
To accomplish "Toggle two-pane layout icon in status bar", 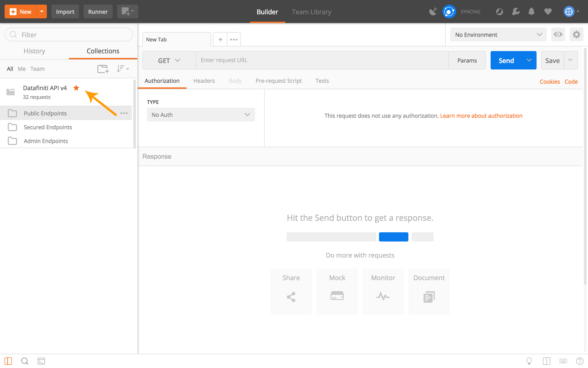I will click(x=546, y=361).
